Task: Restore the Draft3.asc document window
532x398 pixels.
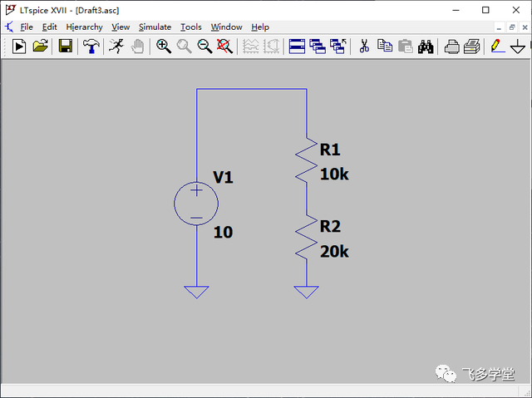Action: pyautogui.click(x=512, y=27)
